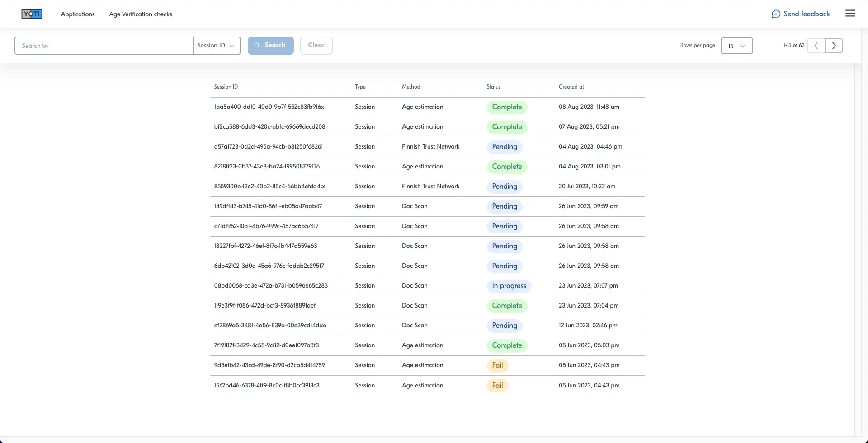Click the chevron on the Session ID selector
Screen dimensions: 868x443
coord(231,46)
